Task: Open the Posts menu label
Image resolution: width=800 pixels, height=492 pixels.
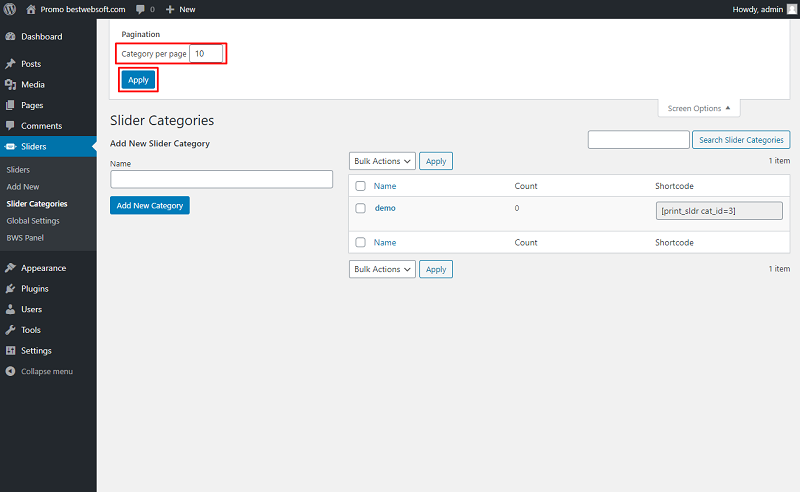Action: pyautogui.click(x=31, y=64)
